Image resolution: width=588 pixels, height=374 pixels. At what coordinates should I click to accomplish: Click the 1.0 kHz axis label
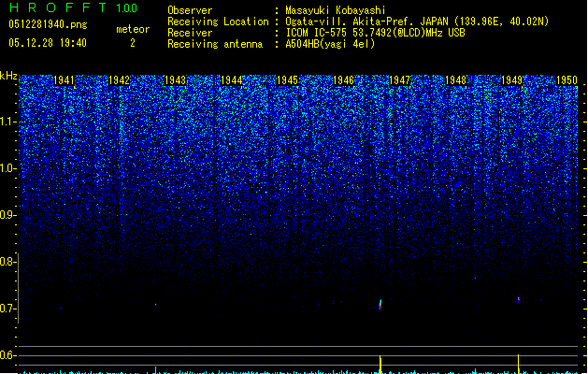(7, 168)
